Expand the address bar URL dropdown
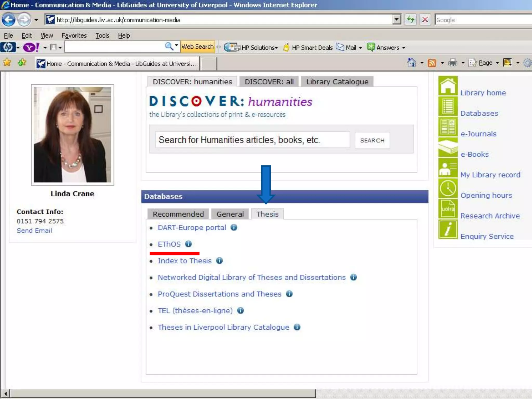 [396, 20]
